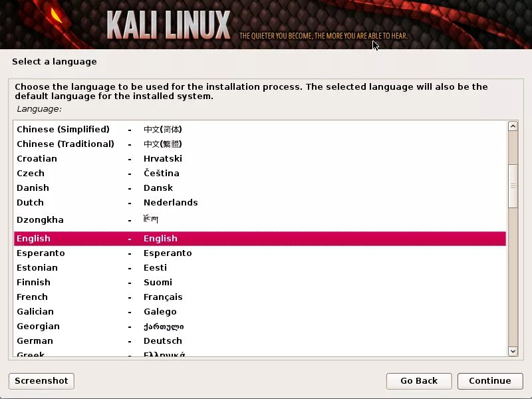
Task: Select Galician language row
Action: [260, 311]
